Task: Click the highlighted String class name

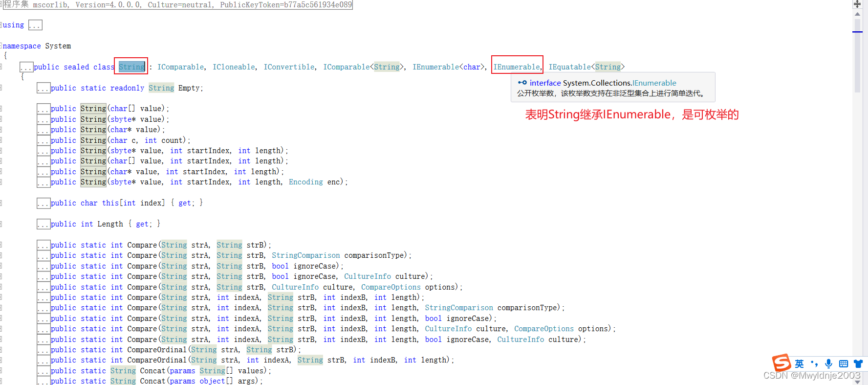Action: (x=131, y=67)
